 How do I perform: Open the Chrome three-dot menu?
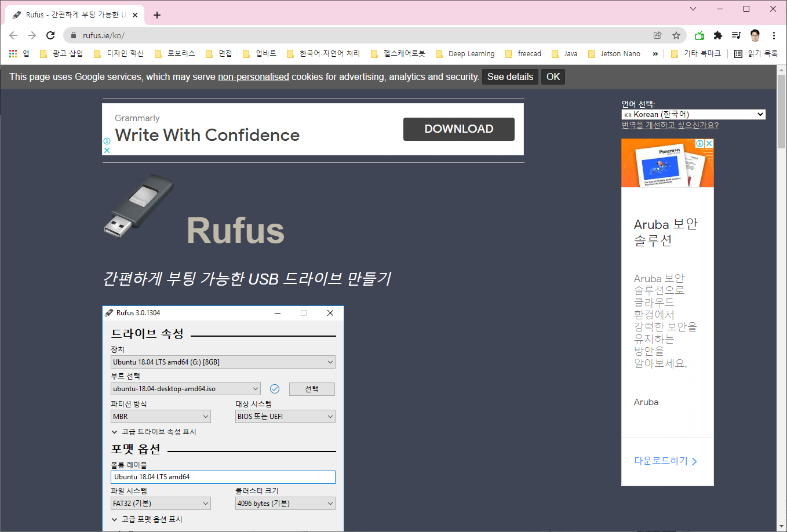[x=774, y=35]
